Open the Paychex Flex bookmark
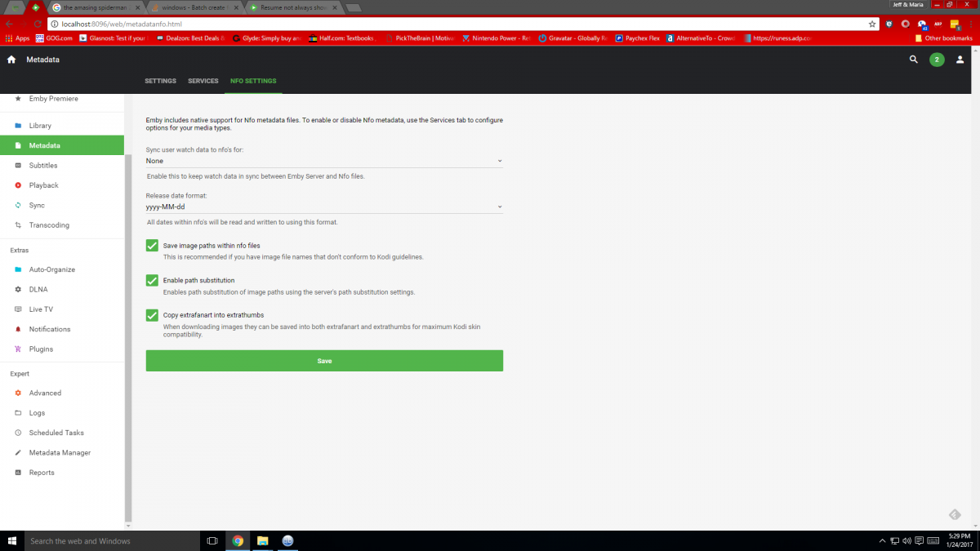 click(x=638, y=38)
